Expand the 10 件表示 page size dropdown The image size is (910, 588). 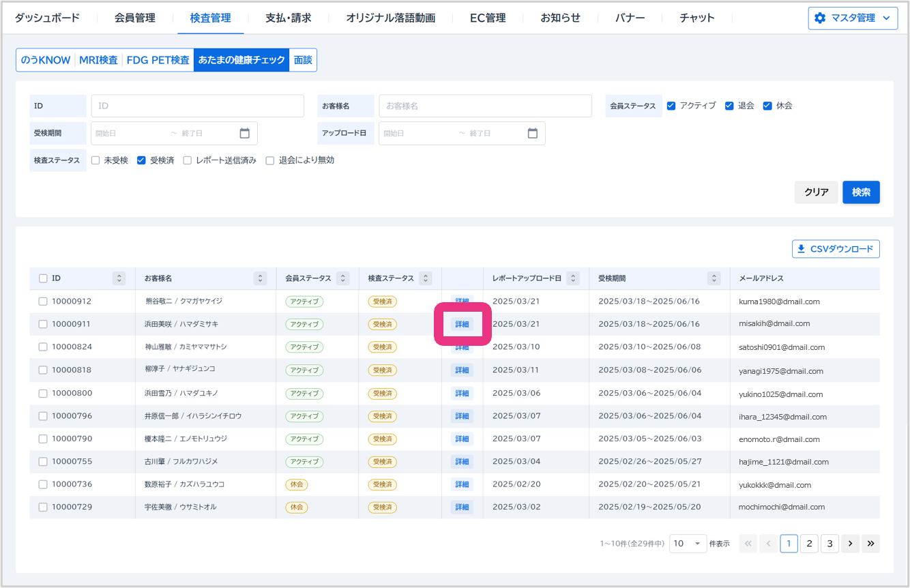point(688,544)
